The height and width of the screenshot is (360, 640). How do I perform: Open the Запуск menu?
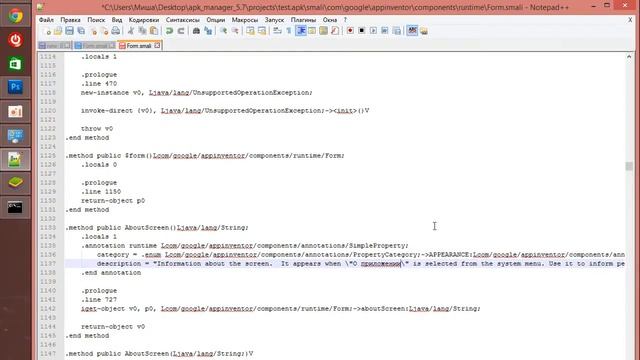coord(274,20)
